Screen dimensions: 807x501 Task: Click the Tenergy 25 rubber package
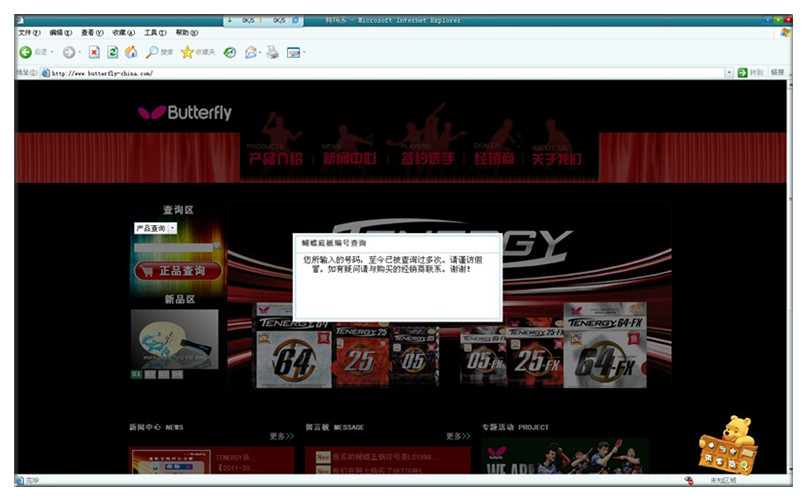(362, 356)
